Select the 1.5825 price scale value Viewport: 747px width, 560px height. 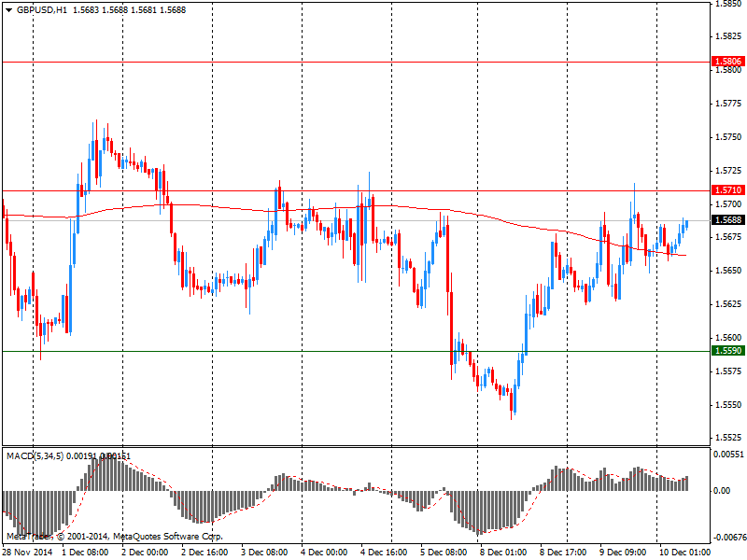tap(729, 36)
